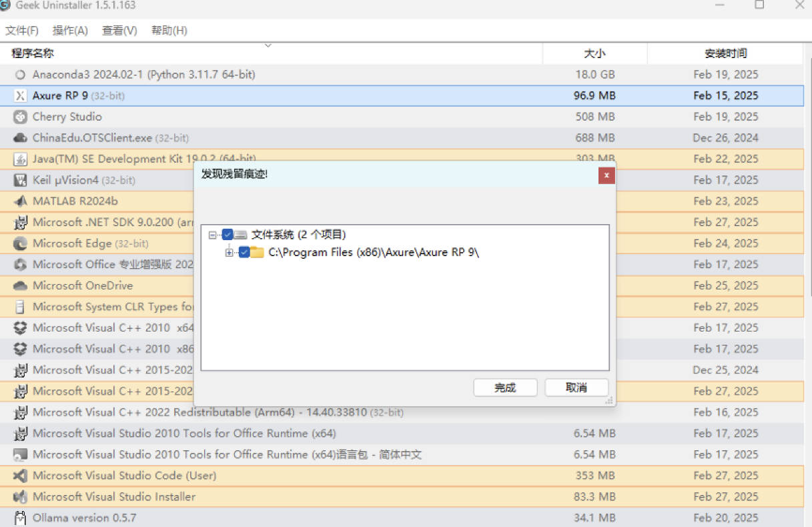Click the Keil µVision4 icon

20,180
